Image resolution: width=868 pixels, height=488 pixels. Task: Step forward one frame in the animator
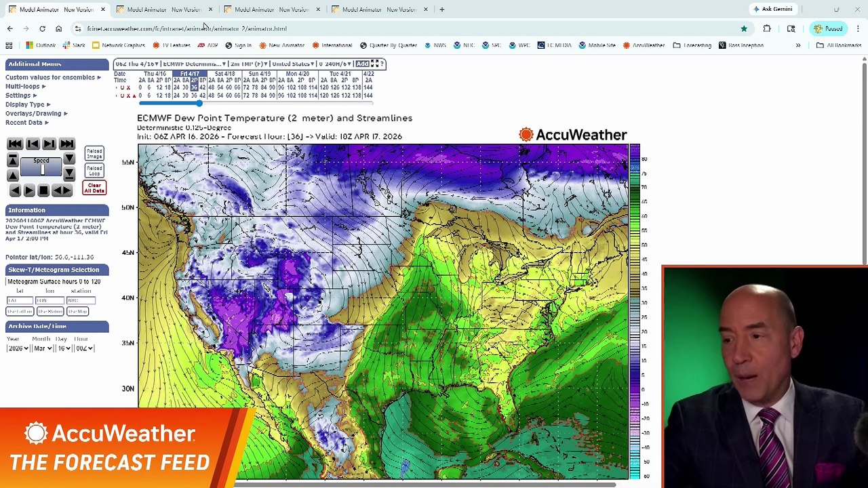49,144
